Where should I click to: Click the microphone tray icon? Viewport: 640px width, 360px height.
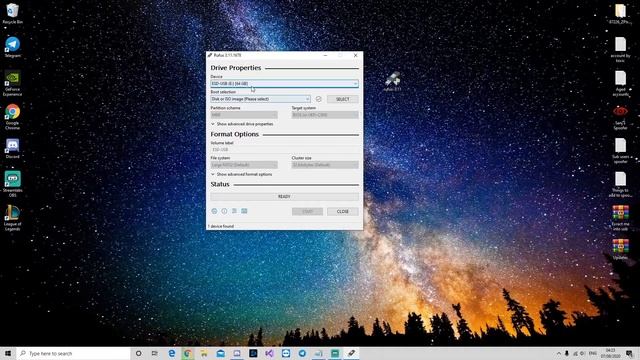point(567,353)
